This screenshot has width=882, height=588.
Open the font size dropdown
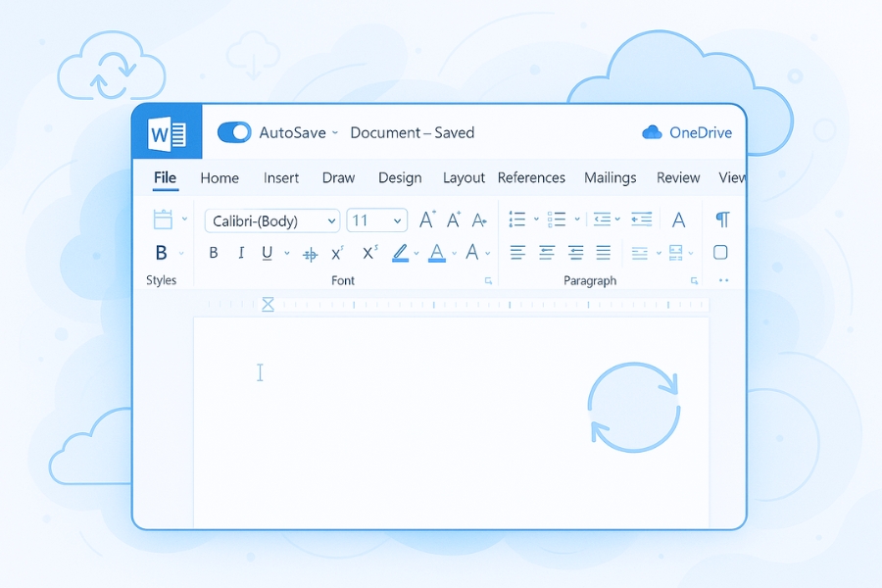click(376, 220)
